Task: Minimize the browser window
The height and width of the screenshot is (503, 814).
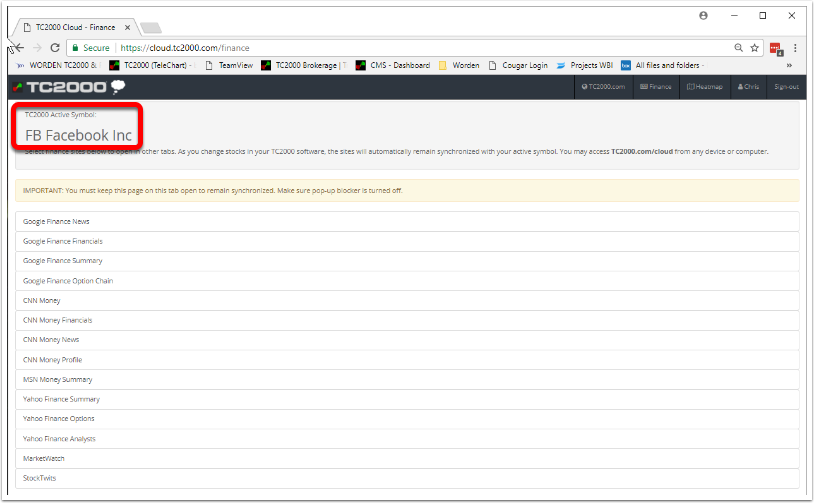Action: pos(734,16)
